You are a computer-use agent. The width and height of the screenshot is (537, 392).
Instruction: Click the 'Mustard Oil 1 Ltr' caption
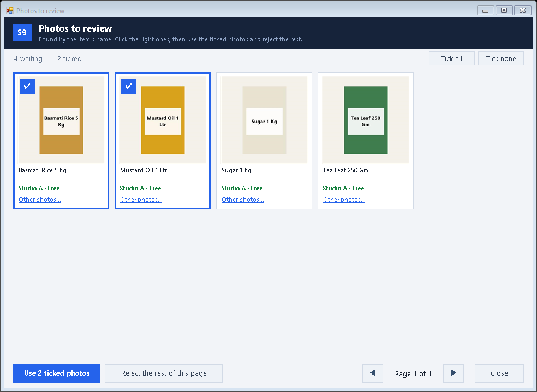[144, 170]
